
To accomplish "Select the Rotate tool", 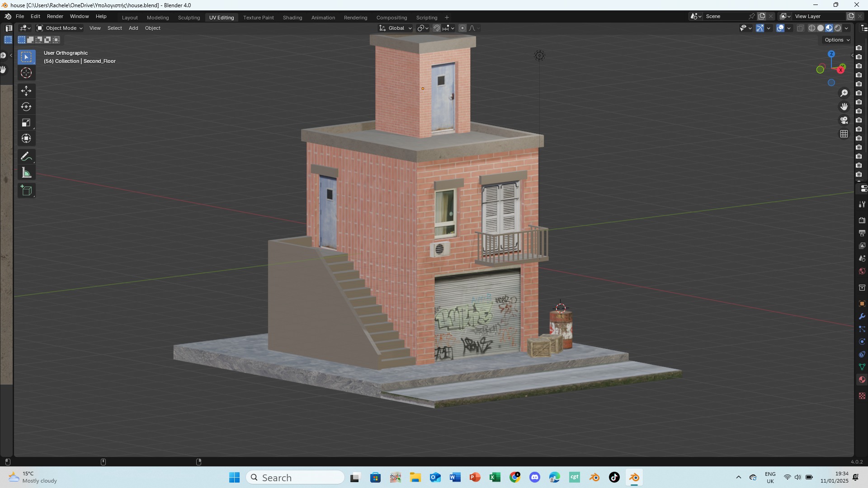I will tap(26, 107).
